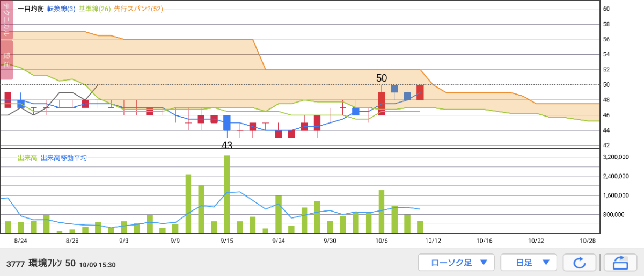Click the 9/24 date axis label
The image size is (644, 276).
point(278,242)
